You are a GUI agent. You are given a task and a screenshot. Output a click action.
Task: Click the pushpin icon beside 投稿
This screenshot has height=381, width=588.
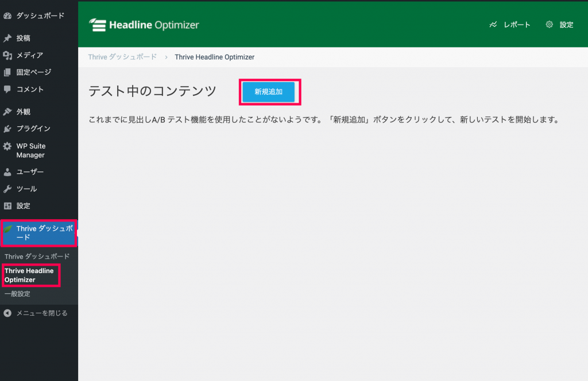tap(7, 38)
